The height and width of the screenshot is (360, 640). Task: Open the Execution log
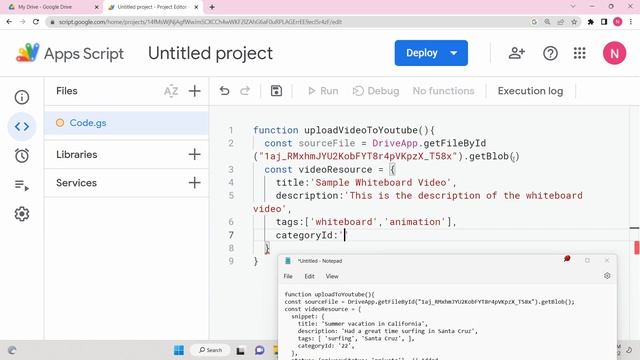530,91
